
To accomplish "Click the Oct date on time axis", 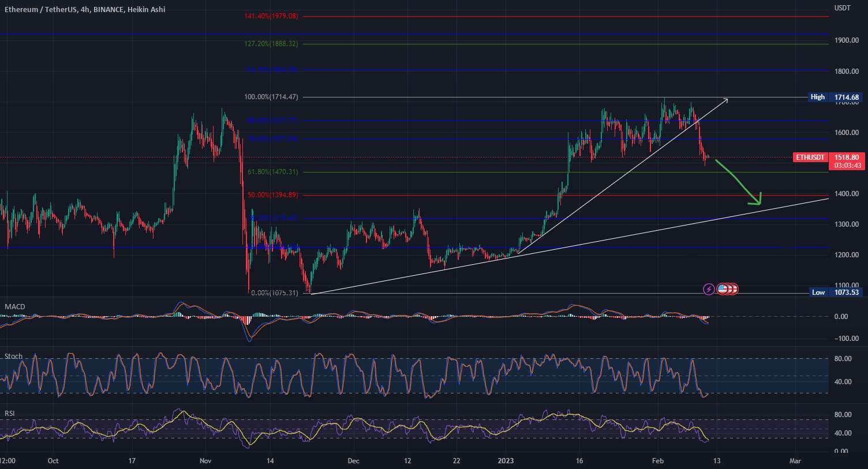I will (x=53, y=461).
